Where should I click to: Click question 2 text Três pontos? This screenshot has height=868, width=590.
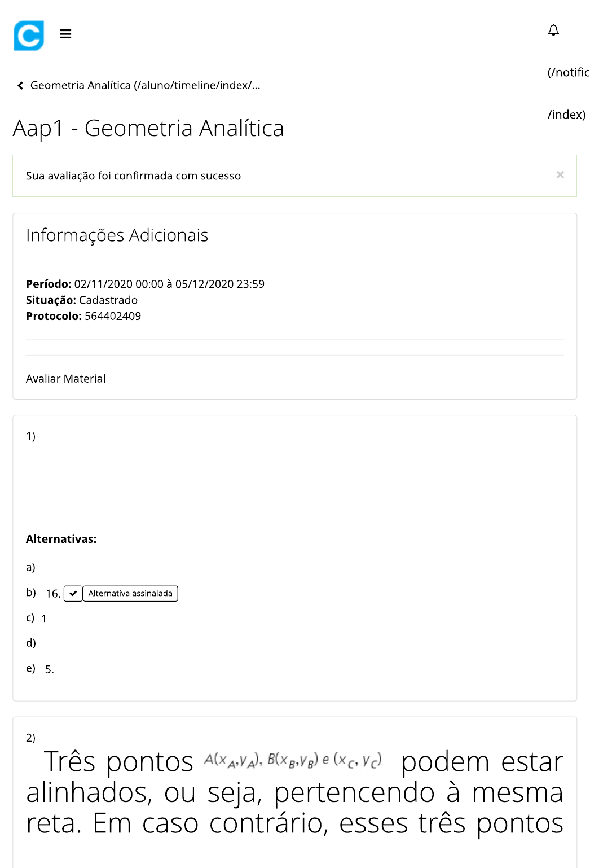[x=118, y=762]
